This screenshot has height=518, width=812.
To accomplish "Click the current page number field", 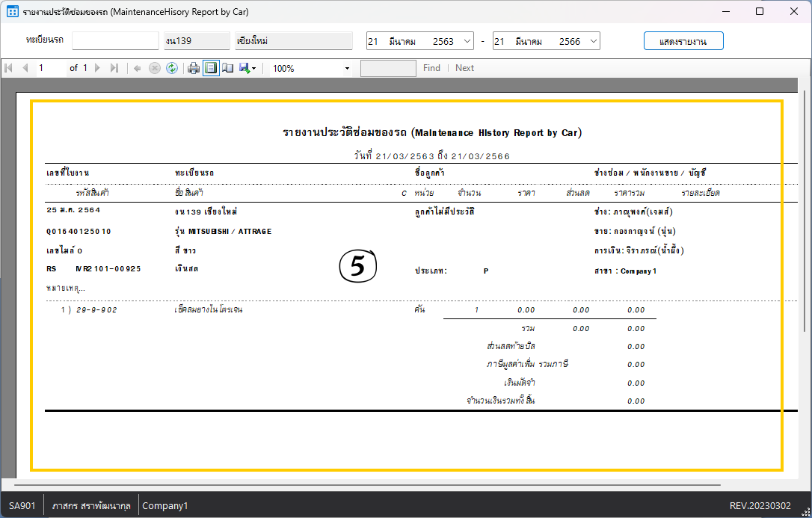I will [x=50, y=68].
